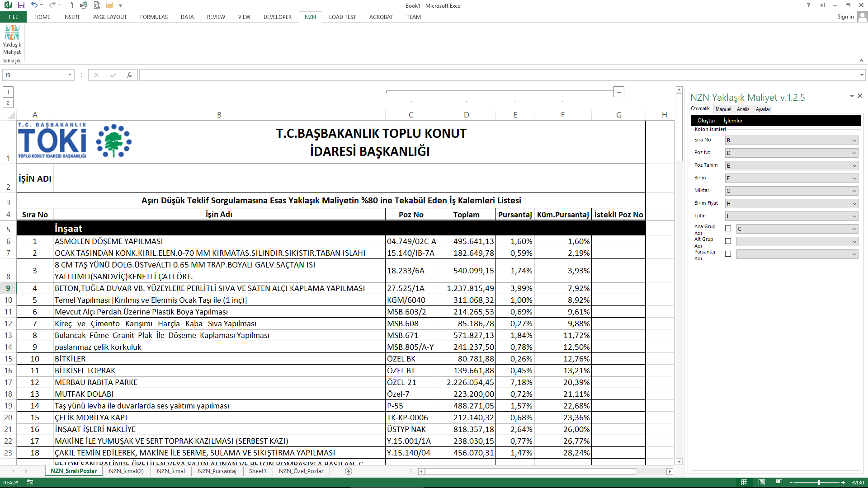
Task: Click the Undo arrow icon
Action: point(34,5)
